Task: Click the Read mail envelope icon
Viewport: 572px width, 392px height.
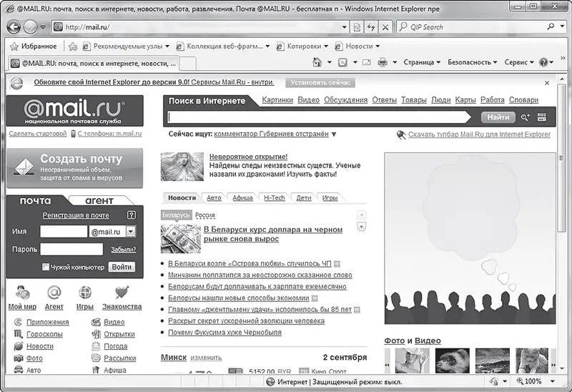Action: pyautogui.click(x=367, y=62)
